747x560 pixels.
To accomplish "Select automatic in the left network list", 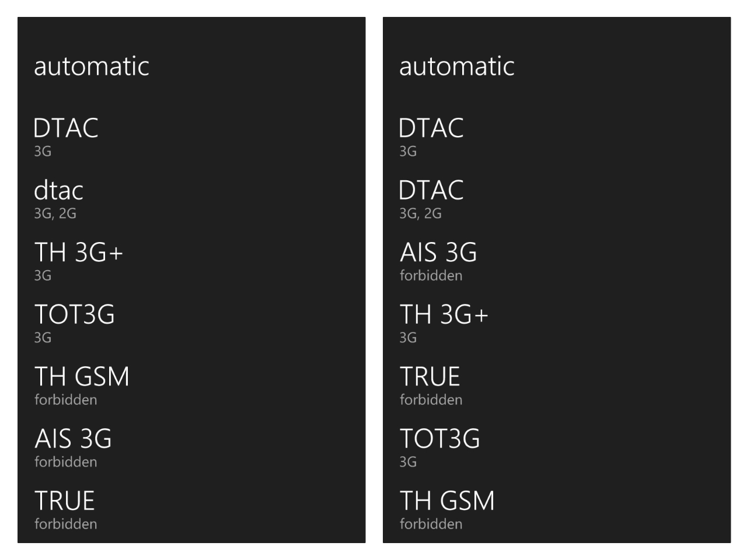I will pos(92,66).
